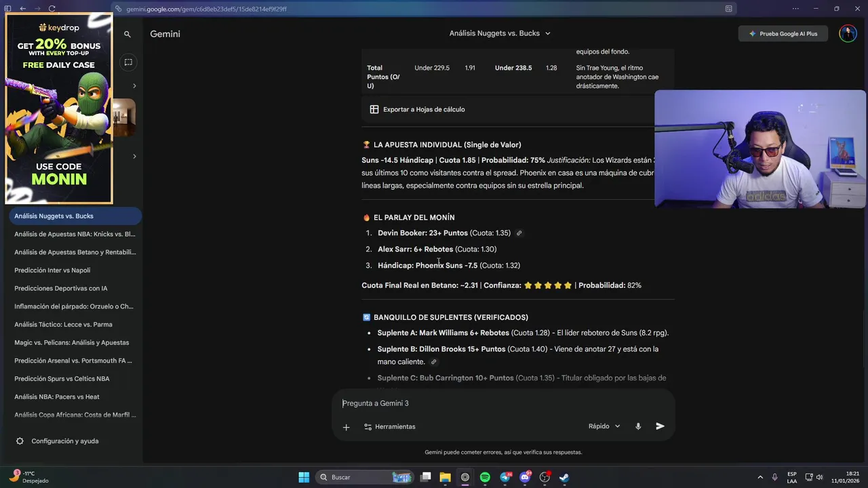The width and height of the screenshot is (868, 488).
Task: Click the Gemini logo text
Action: (165, 34)
